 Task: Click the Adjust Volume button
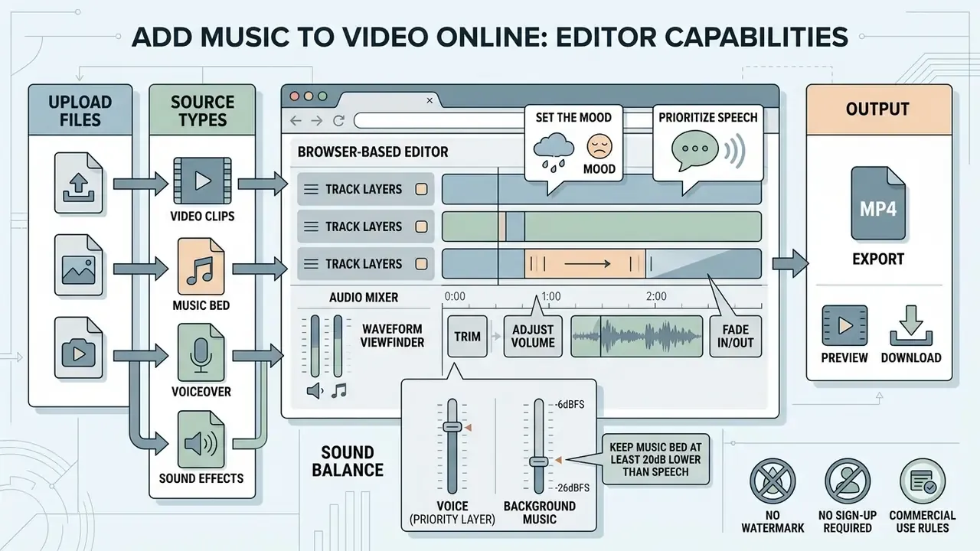(x=533, y=336)
